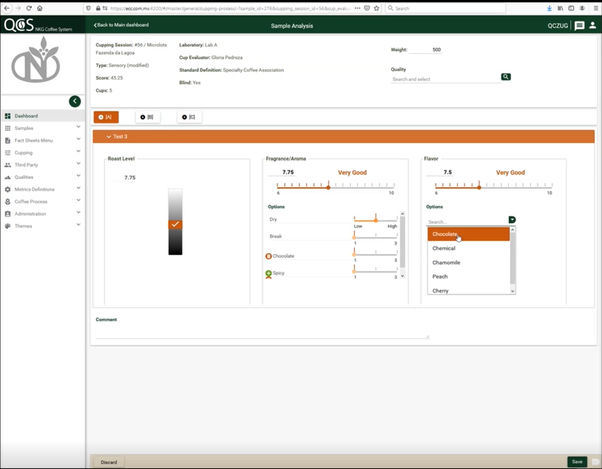Image resolution: width=602 pixels, height=469 pixels.
Task: Switch to cup [C] tab
Action: click(189, 117)
